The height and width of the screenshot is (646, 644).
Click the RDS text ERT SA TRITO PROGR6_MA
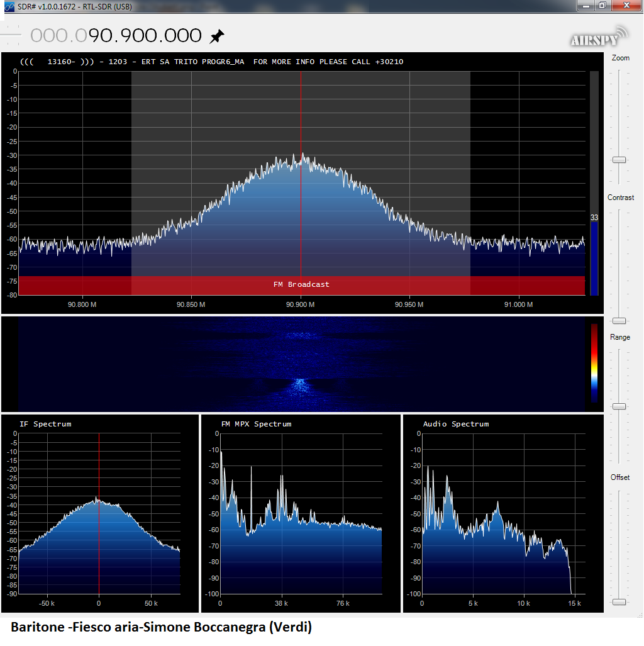pos(192,62)
